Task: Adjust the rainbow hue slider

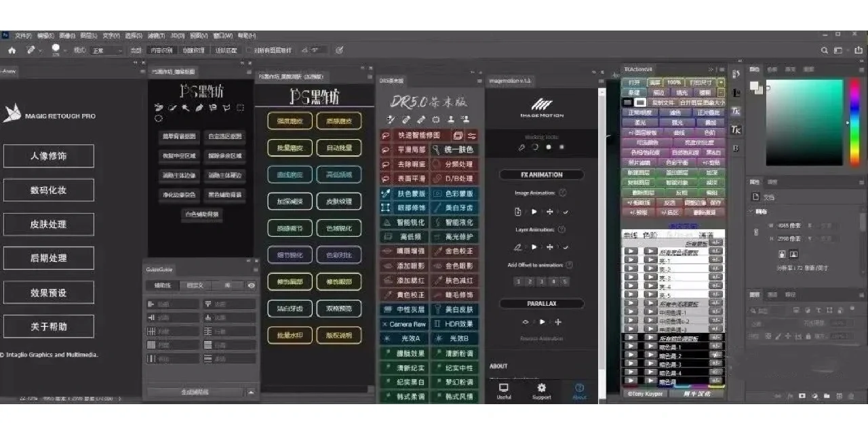Action: [854, 122]
